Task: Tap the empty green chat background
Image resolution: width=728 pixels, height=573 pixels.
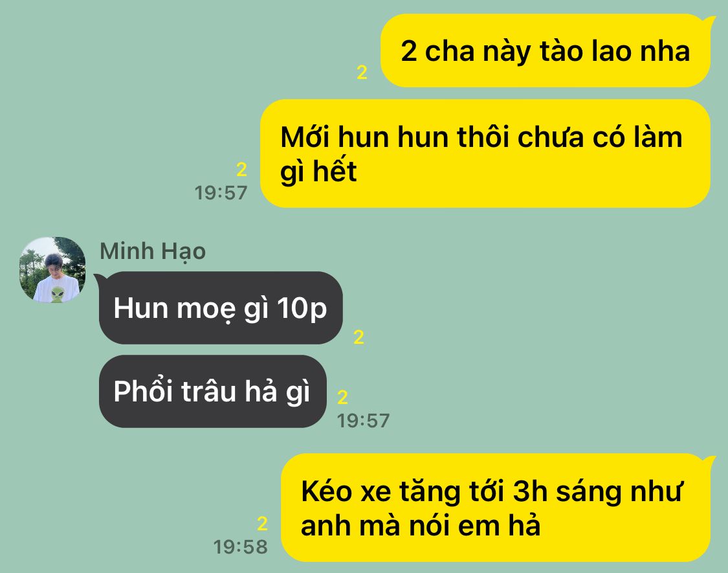Action: [x=534, y=325]
